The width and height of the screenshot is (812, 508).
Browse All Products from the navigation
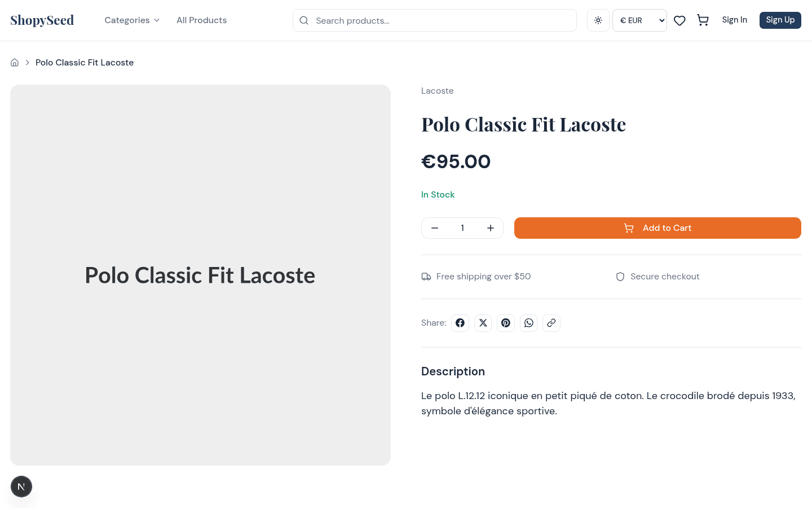coord(201,20)
